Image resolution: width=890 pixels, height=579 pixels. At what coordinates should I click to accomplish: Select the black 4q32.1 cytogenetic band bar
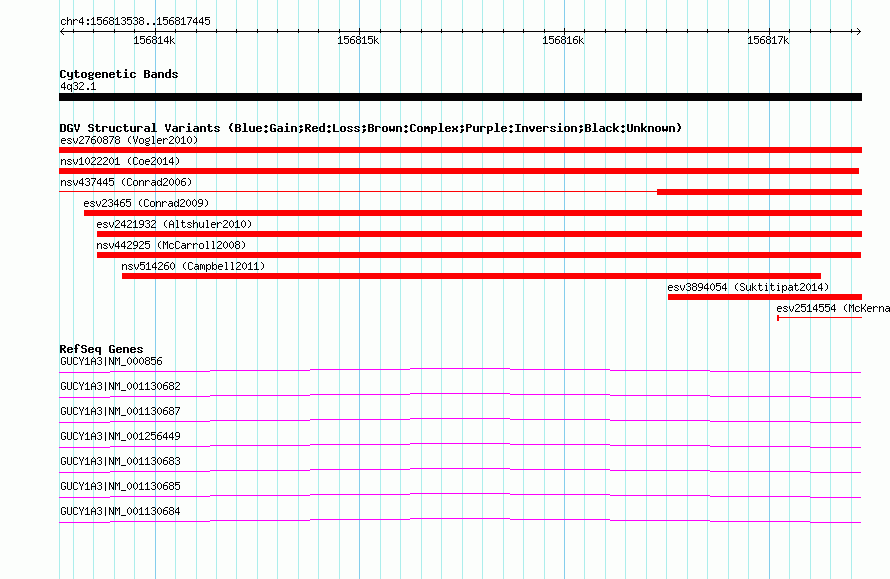[460, 97]
